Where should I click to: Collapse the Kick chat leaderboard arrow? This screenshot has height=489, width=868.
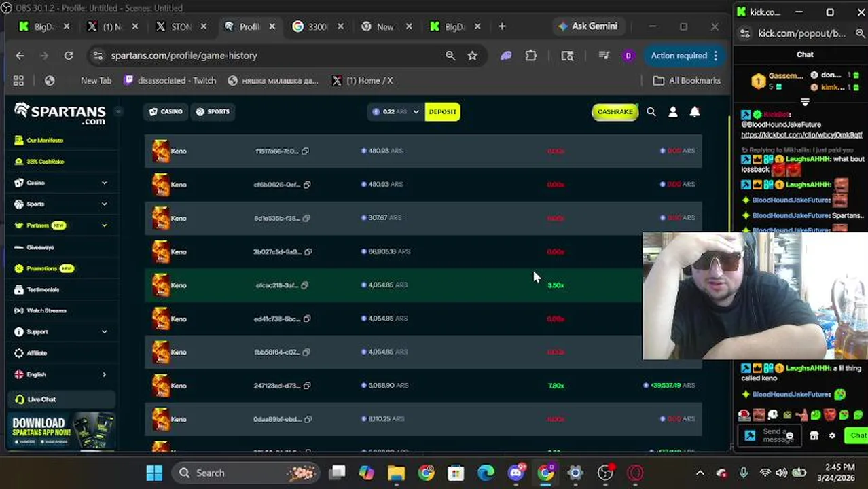805,102
